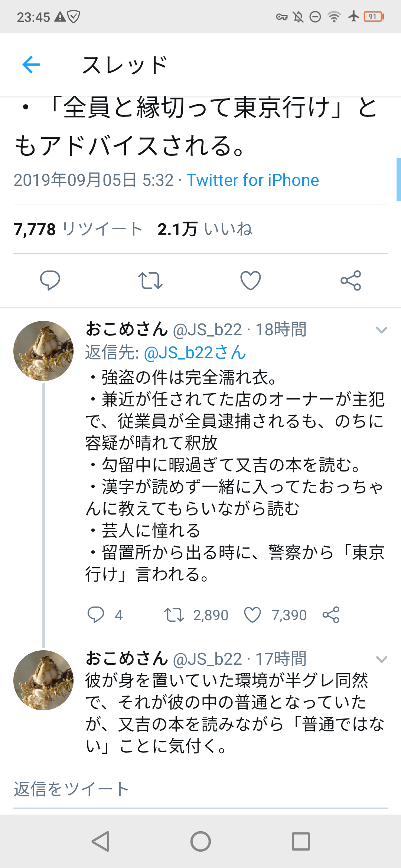Tap the 返信をツイート reply input field

click(200, 789)
